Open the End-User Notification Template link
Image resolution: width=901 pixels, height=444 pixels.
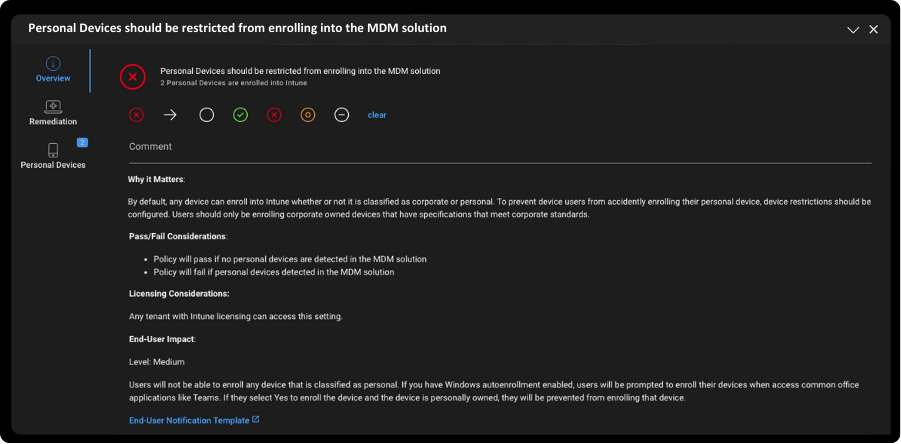(189, 420)
